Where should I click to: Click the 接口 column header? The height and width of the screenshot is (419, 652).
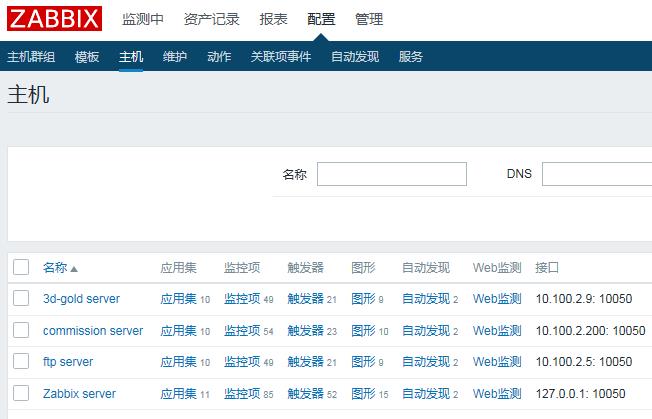[x=547, y=268]
